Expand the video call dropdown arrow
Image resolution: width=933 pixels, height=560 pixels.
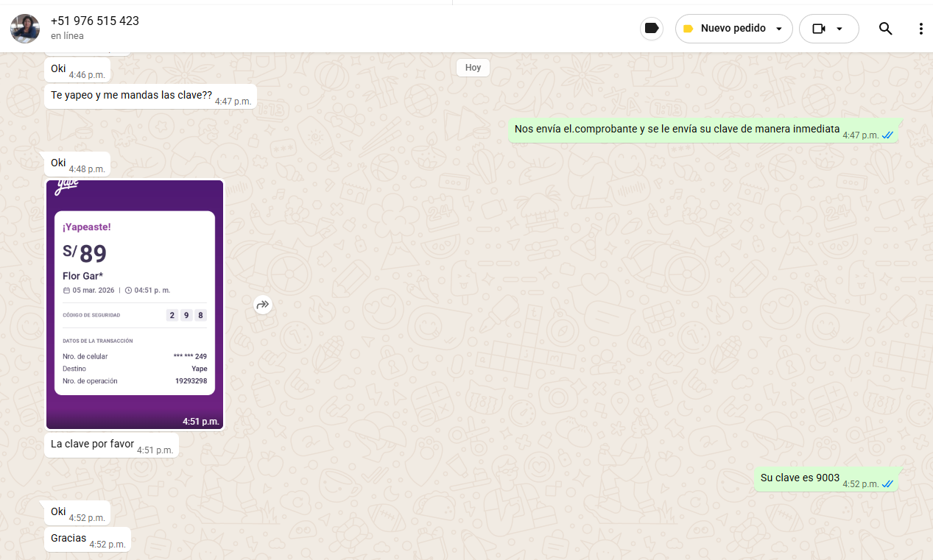pyautogui.click(x=839, y=29)
